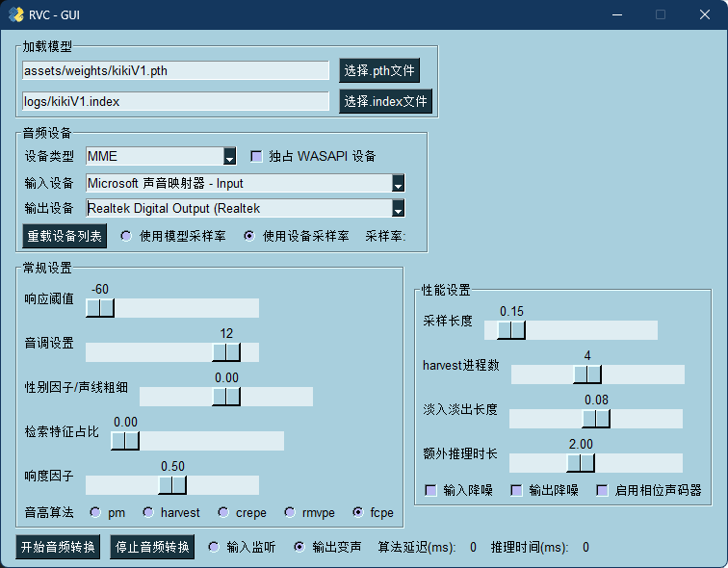Start conversion with 开始音频转换
The width and height of the screenshot is (728, 568).
coord(58,547)
